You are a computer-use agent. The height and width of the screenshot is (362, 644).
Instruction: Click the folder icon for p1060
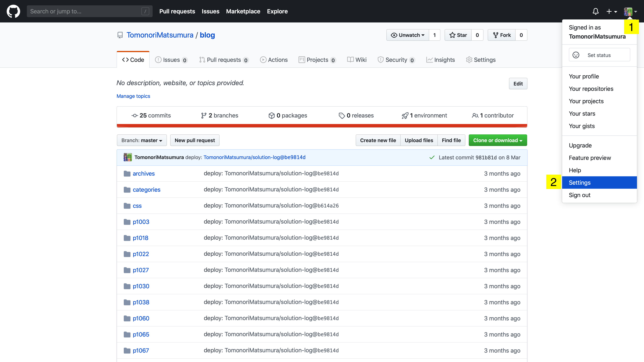pos(127,318)
